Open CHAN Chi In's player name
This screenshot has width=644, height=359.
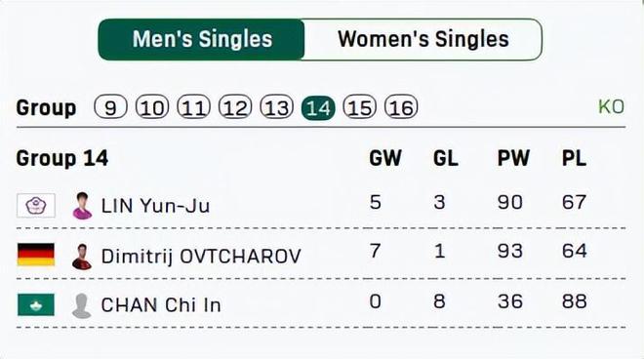click(x=161, y=305)
